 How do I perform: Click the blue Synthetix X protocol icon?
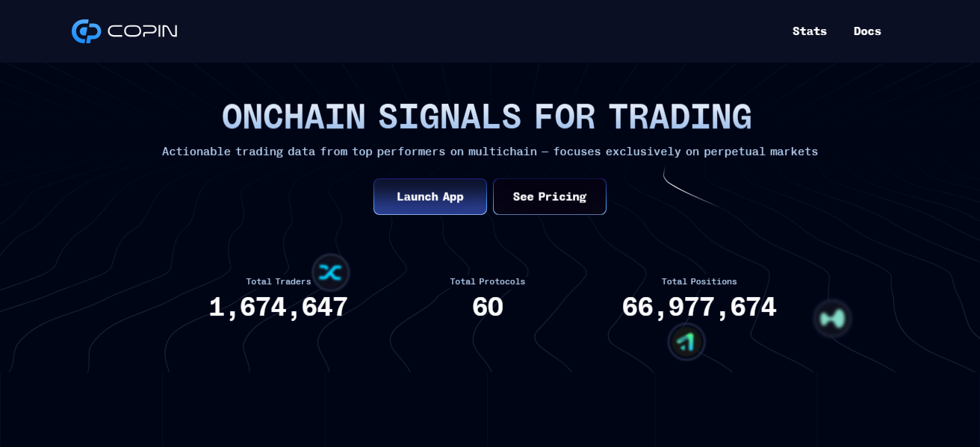(330, 272)
